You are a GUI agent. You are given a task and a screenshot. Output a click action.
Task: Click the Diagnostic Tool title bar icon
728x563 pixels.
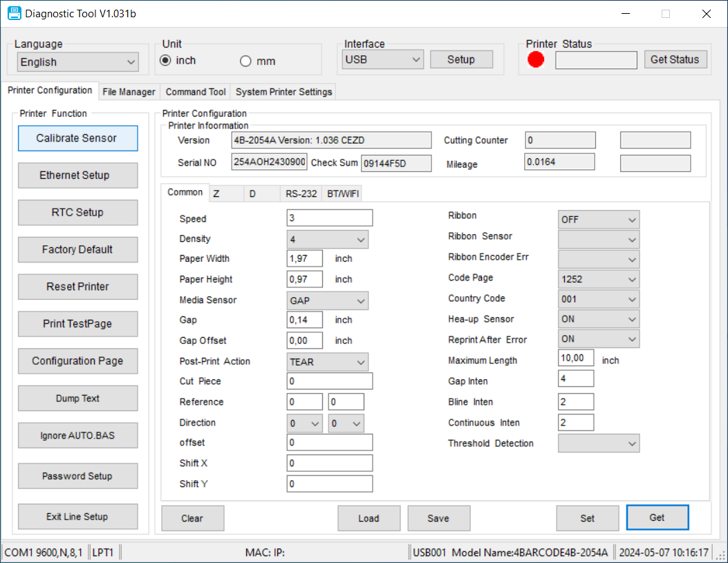coord(14,13)
